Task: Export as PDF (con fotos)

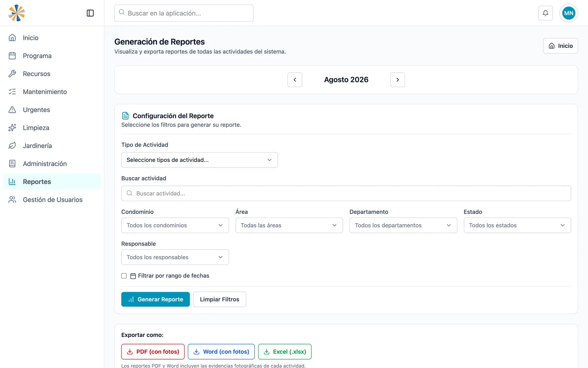Action: (153, 352)
